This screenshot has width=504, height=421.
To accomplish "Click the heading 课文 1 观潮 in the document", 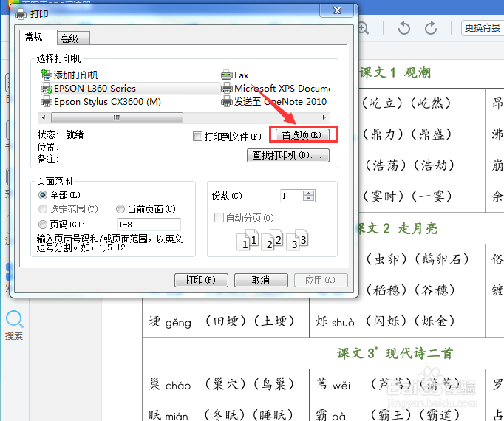I will 395,72.
